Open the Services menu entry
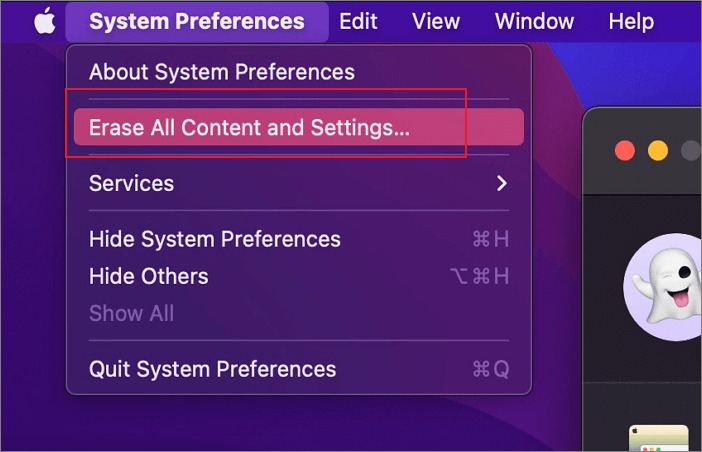Screen dimensions: 702x452 click(x=299, y=183)
